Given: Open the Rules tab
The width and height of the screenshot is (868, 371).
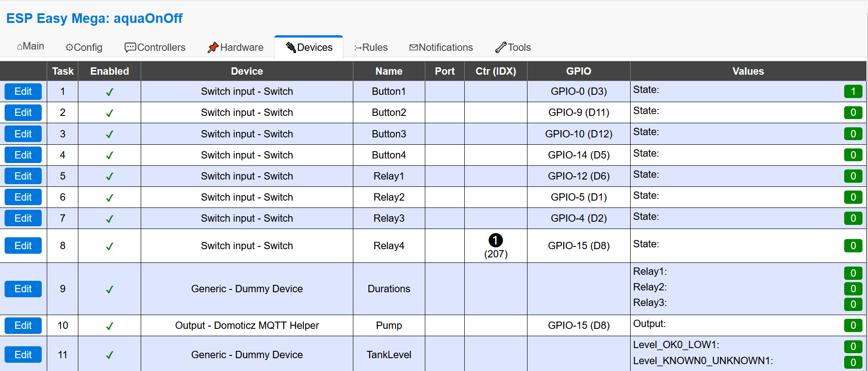Looking at the screenshot, I should pos(371,48).
